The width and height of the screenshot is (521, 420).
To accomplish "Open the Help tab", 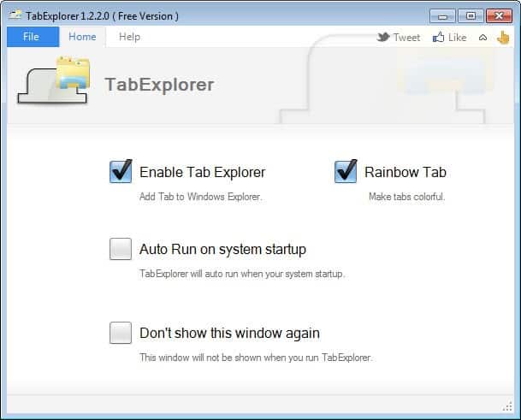I will (129, 37).
